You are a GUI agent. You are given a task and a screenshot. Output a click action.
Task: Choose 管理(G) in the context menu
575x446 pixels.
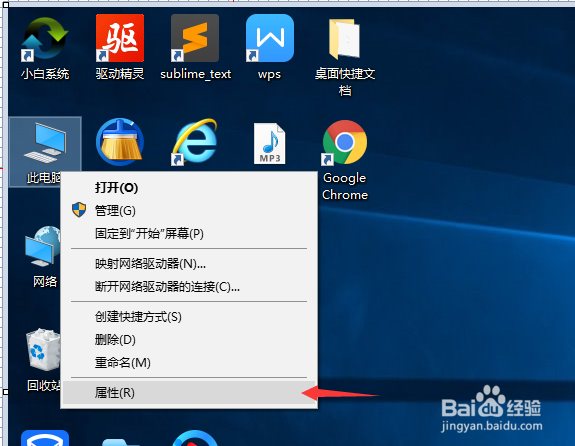pyautogui.click(x=189, y=211)
